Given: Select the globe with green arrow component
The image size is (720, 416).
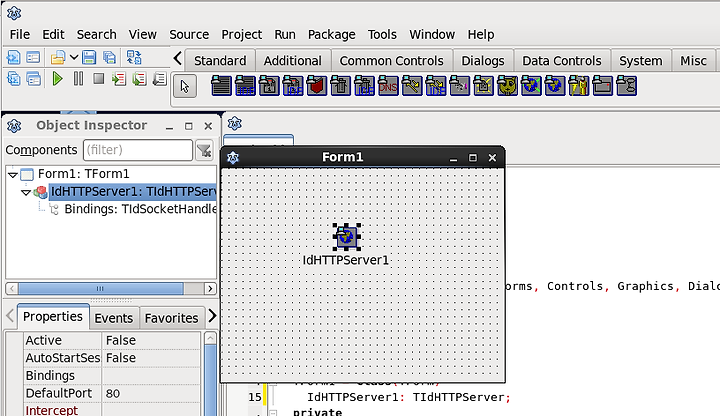Looking at the screenshot, I should 531,86.
